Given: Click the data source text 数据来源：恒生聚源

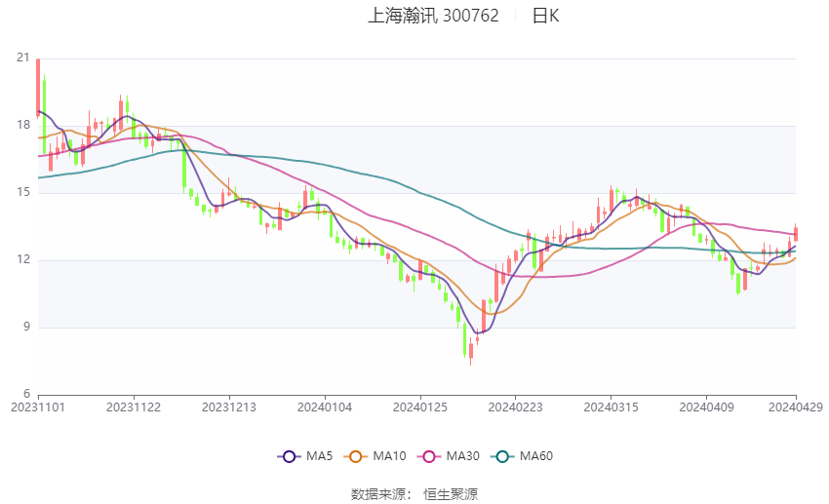Looking at the screenshot, I should (414, 494).
